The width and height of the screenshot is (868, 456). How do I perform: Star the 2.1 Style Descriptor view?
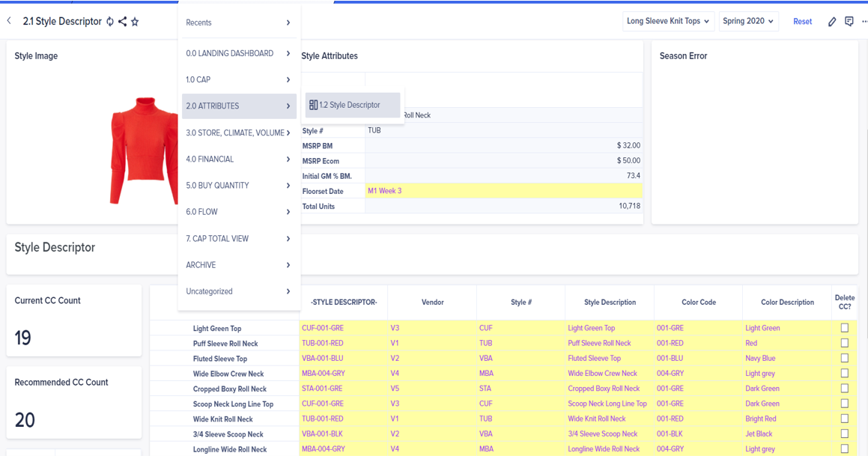[x=136, y=22]
